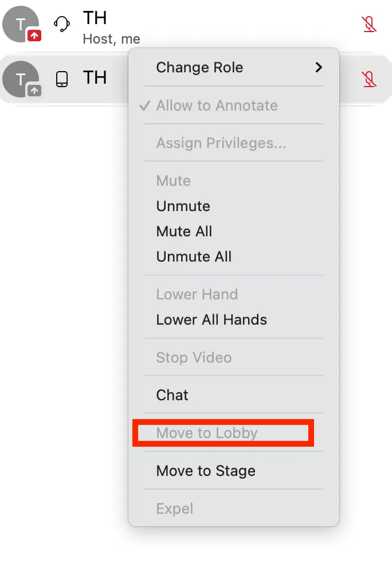Click the second participant's avatar circle
This screenshot has width=392, height=586.
click(x=19, y=78)
